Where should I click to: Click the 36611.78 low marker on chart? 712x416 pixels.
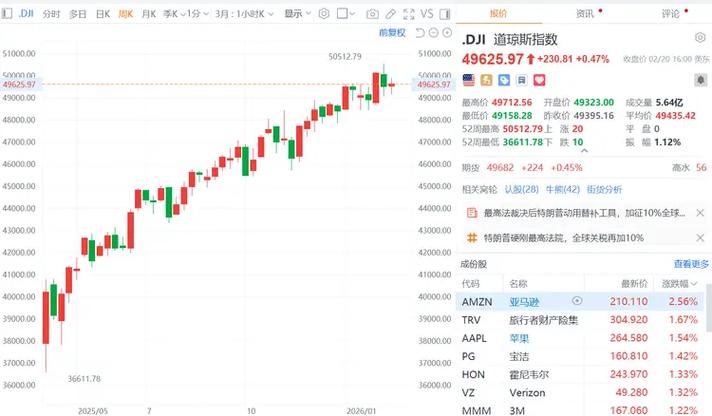pyautogui.click(x=84, y=378)
